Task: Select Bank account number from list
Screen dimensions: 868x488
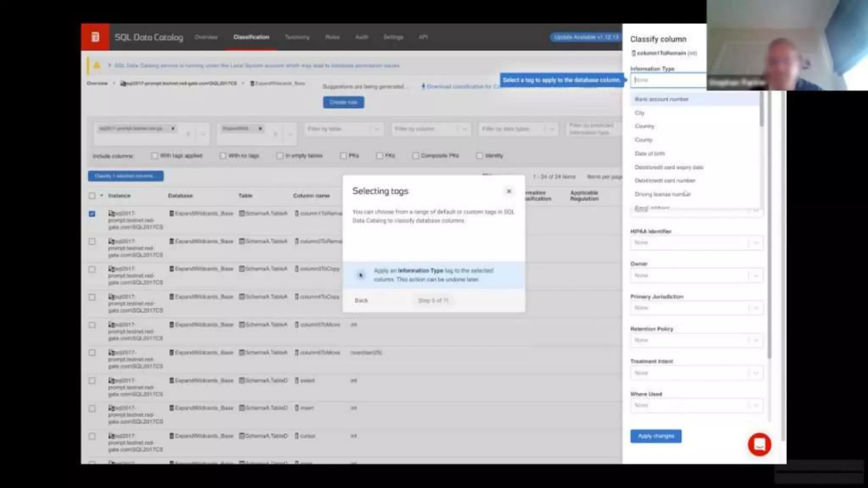Action: coord(661,99)
